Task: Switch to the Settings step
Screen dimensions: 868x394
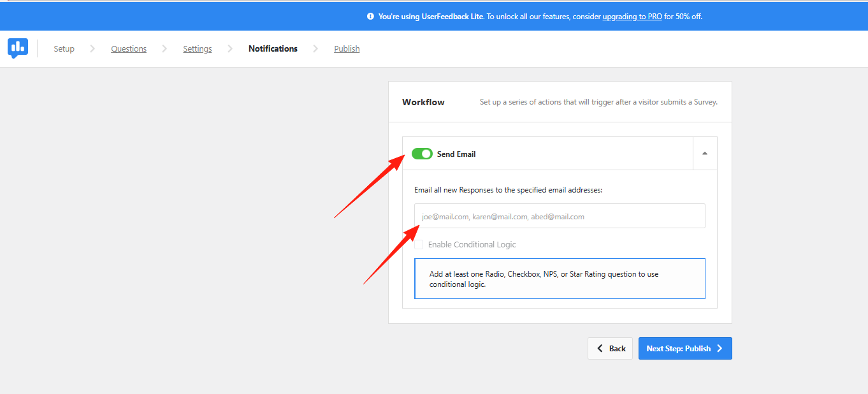Action: 198,49
